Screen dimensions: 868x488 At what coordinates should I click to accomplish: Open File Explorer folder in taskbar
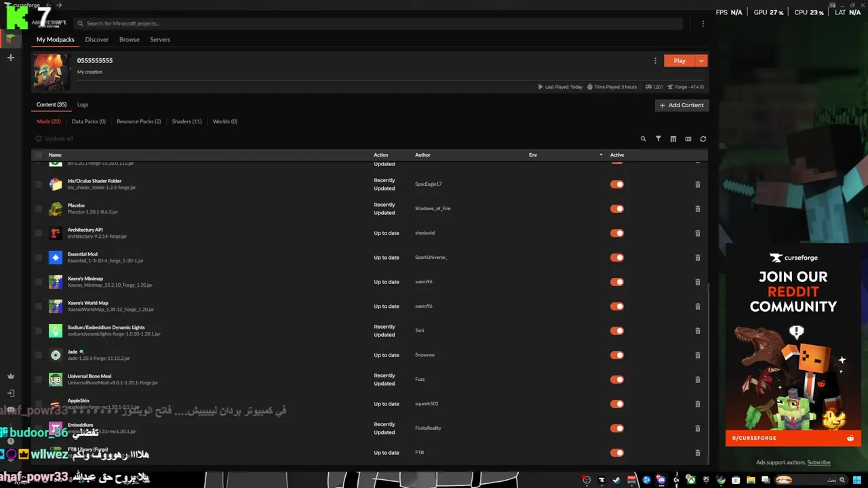(x=751, y=480)
